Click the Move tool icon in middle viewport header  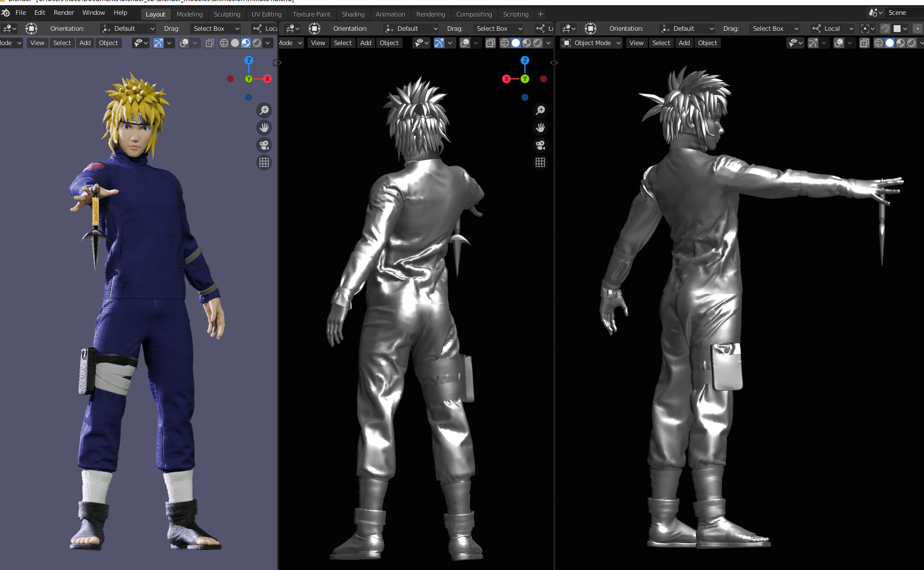[314, 28]
